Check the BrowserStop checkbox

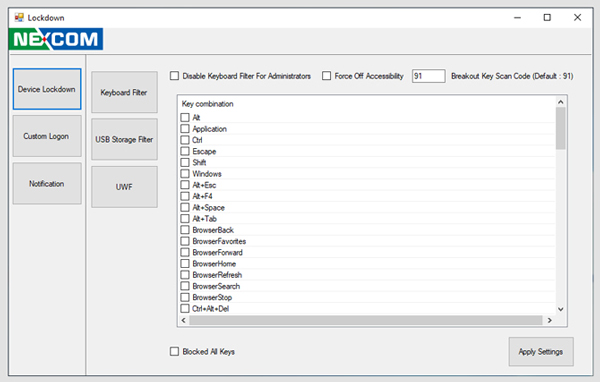185,297
